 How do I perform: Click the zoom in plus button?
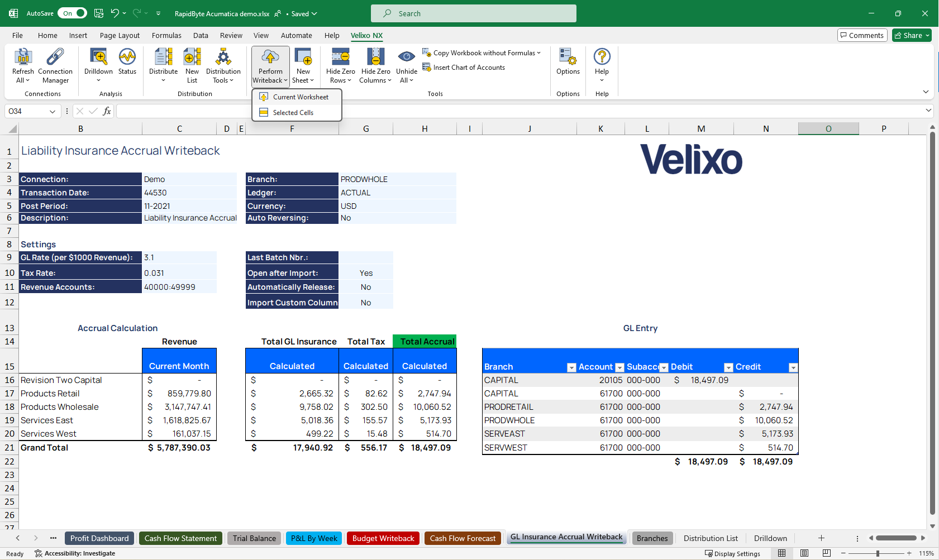click(909, 553)
